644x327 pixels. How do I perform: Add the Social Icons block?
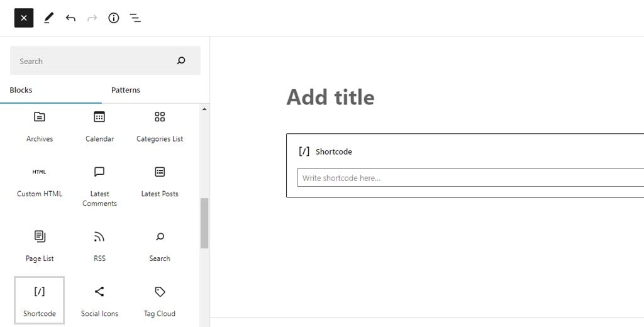click(x=99, y=301)
